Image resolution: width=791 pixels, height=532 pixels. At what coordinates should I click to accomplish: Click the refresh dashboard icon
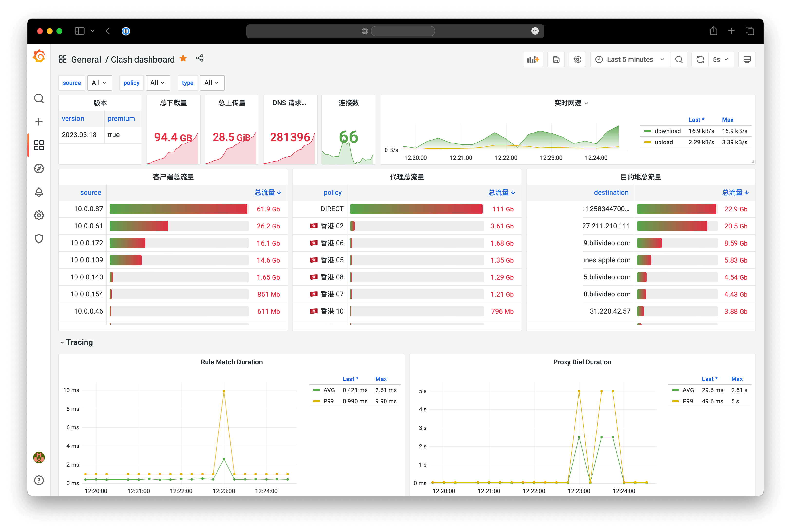tap(700, 60)
